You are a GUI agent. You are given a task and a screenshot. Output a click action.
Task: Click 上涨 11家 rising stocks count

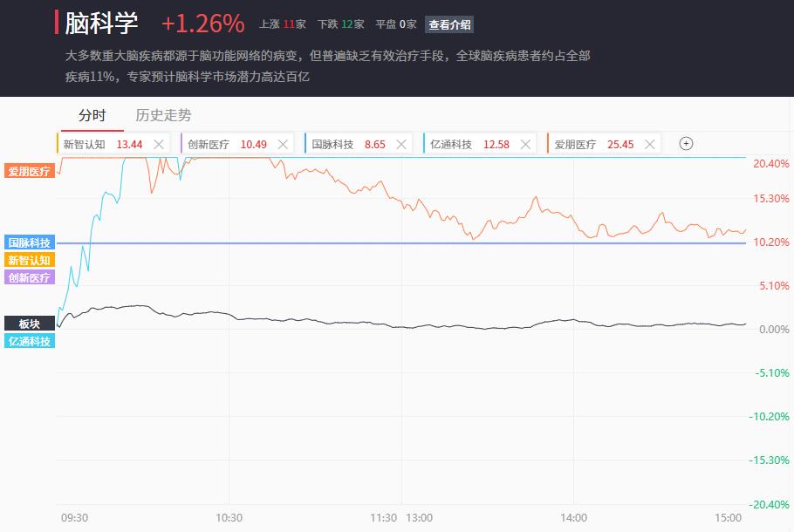[283, 24]
